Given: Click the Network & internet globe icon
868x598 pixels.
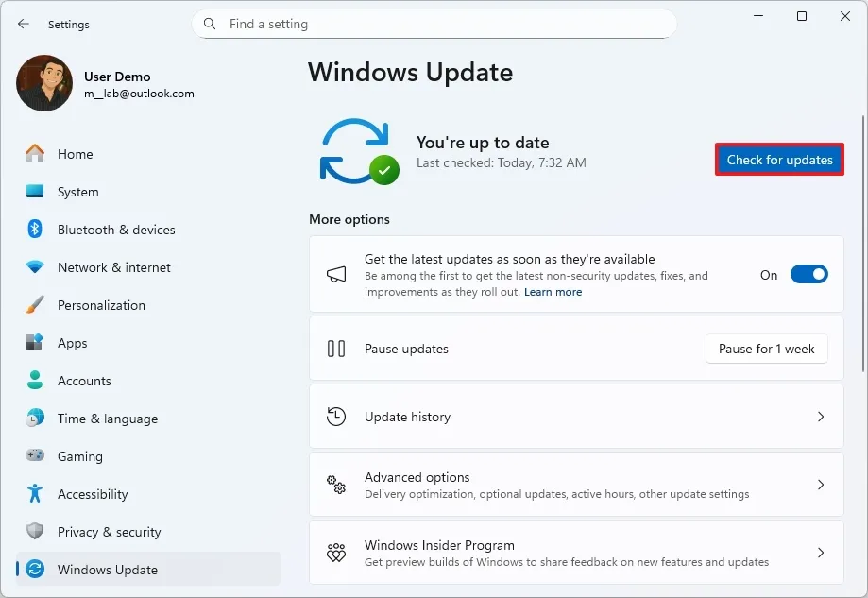Looking at the screenshot, I should point(35,267).
